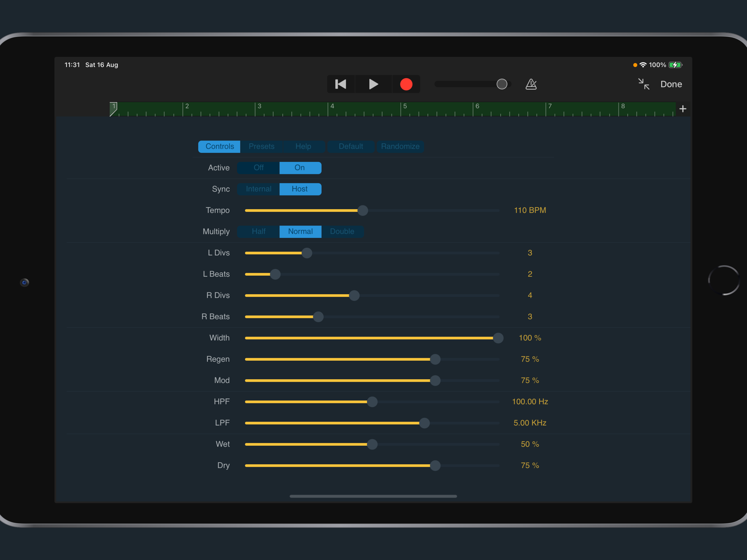Screen dimensions: 747x560
Task: Click the Sat 16 Aug date
Action: click(102, 65)
